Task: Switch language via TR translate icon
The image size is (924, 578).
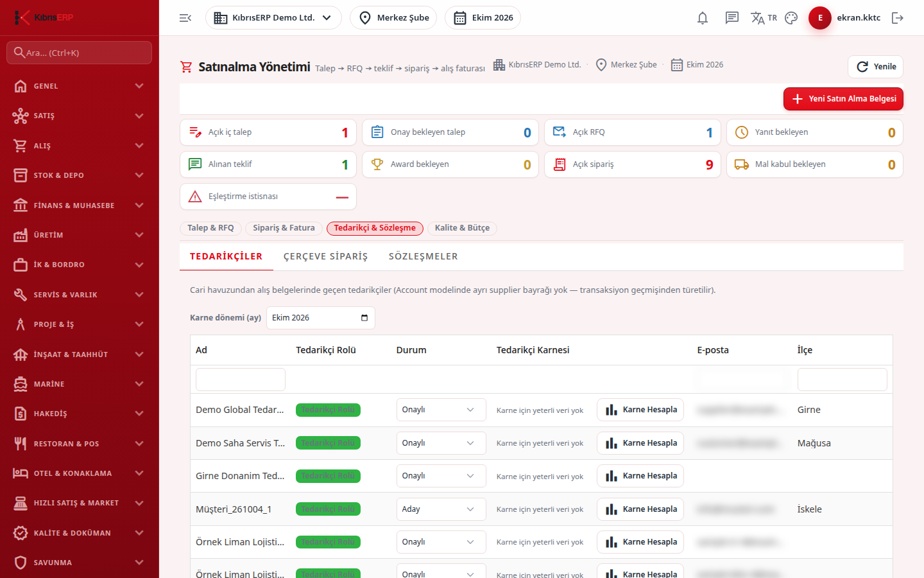Action: [764, 18]
